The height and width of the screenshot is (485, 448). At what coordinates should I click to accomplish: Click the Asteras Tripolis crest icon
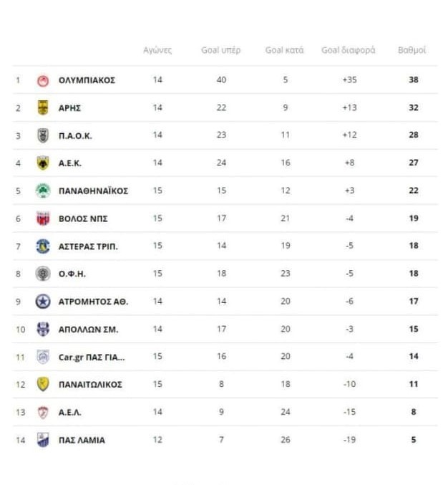(x=43, y=246)
